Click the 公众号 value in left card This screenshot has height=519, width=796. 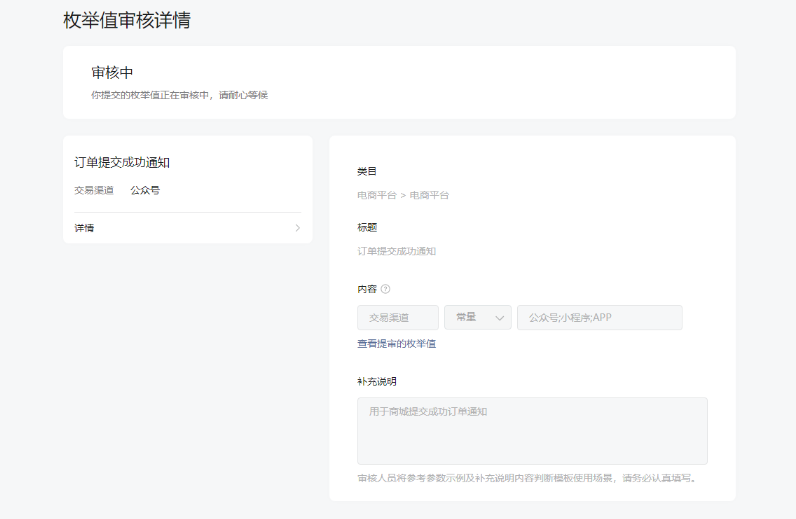(145, 190)
